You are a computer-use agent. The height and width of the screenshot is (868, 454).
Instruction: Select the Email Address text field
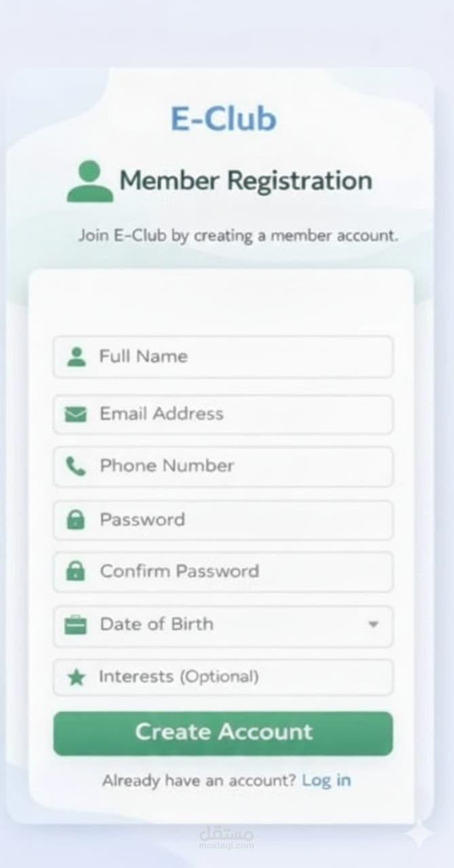223,414
